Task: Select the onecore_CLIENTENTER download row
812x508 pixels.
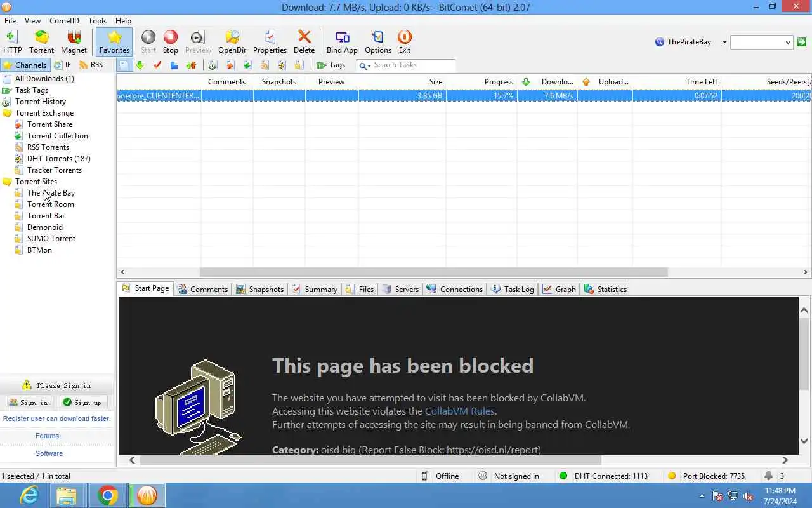Action: tap(463, 96)
